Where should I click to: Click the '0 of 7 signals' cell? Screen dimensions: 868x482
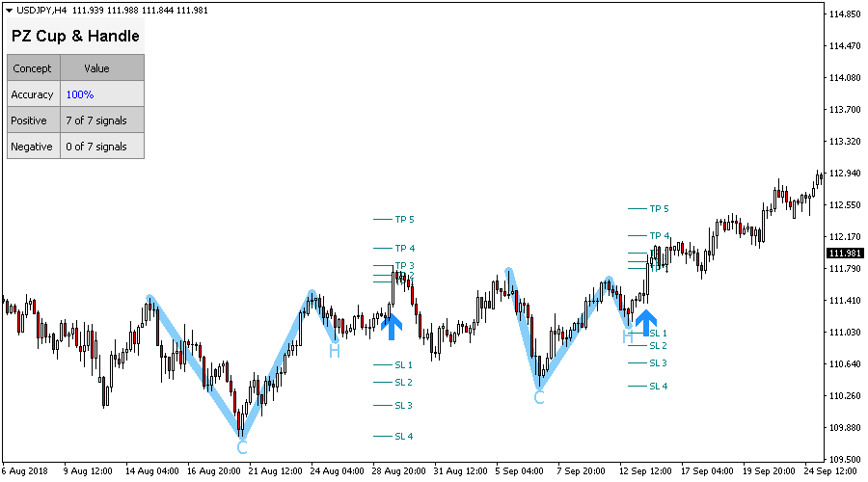click(96, 147)
